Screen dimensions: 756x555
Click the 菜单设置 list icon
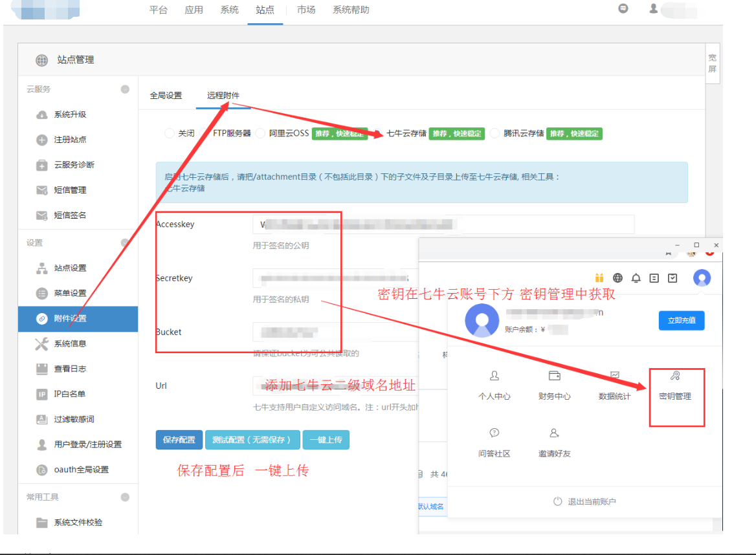(x=42, y=294)
